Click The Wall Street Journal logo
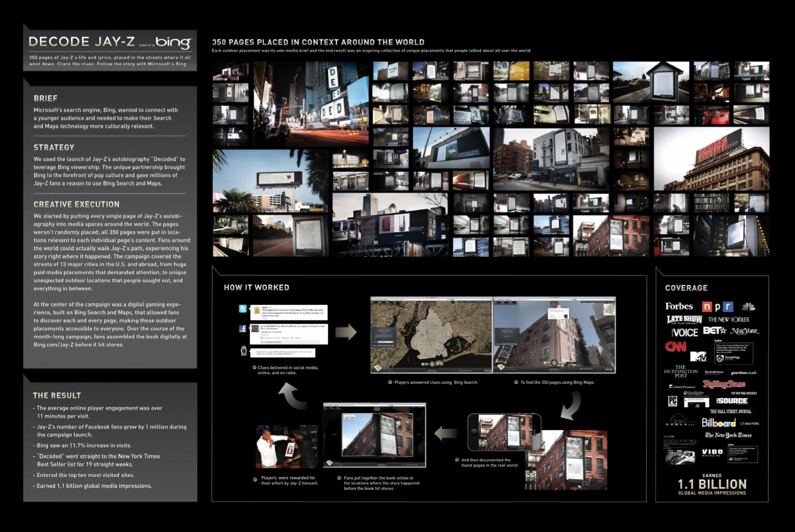The width and height of the screenshot is (795, 532). coord(731,411)
